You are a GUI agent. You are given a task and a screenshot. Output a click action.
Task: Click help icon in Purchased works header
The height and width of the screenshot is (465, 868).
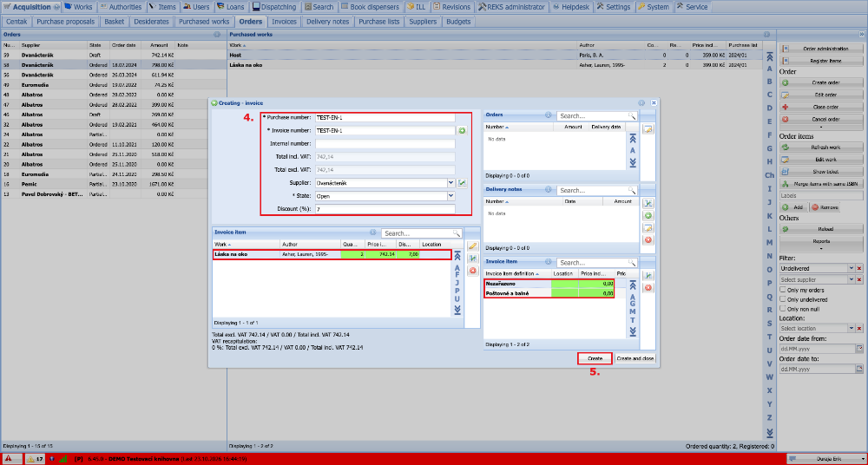[x=766, y=35]
